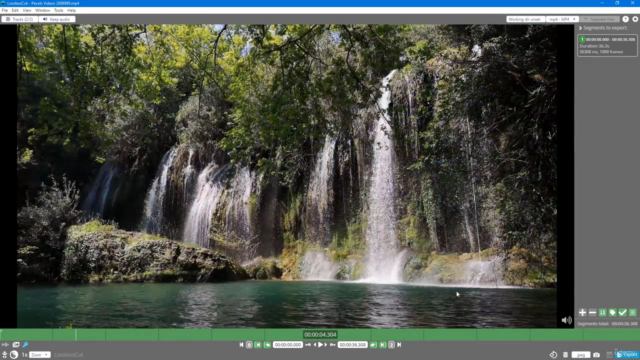The height and width of the screenshot is (360, 640).
Task: Jump to the next keyframe
Action: pyautogui.click(x=333, y=345)
